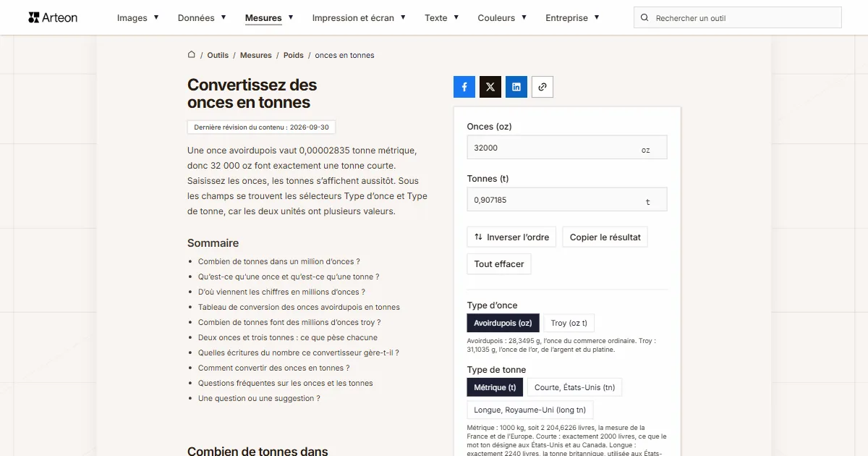Share page on X

pyautogui.click(x=490, y=87)
